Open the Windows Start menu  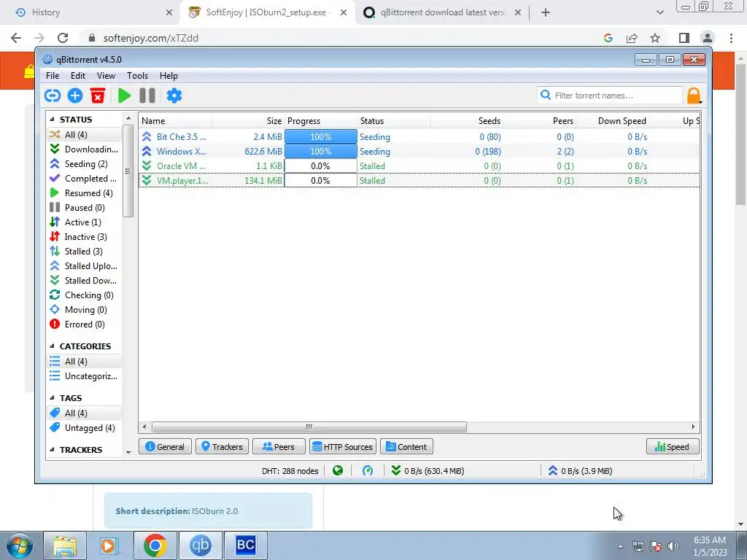pos(20,545)
